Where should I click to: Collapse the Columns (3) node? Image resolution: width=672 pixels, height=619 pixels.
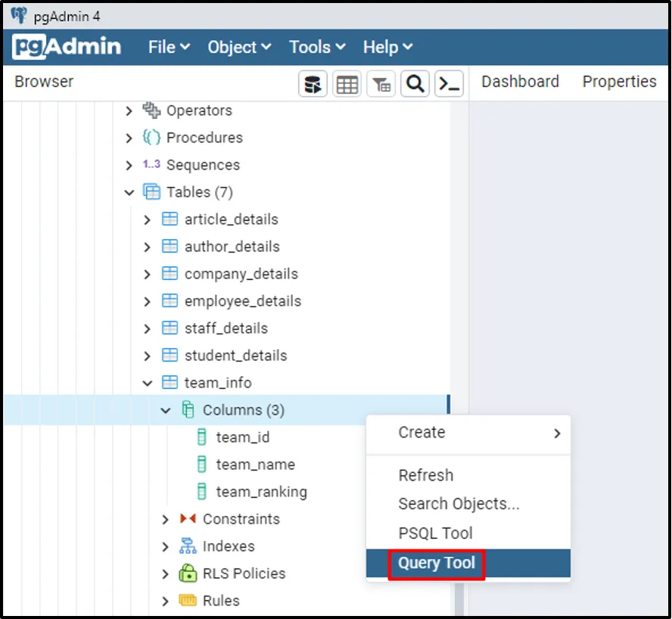(x=166, y=410)
